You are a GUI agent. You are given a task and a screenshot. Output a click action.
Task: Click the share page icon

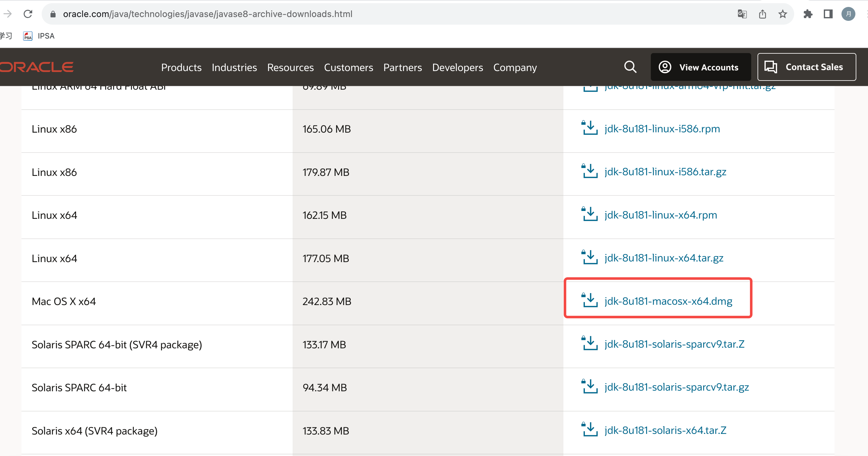click(x=763, y=14)
